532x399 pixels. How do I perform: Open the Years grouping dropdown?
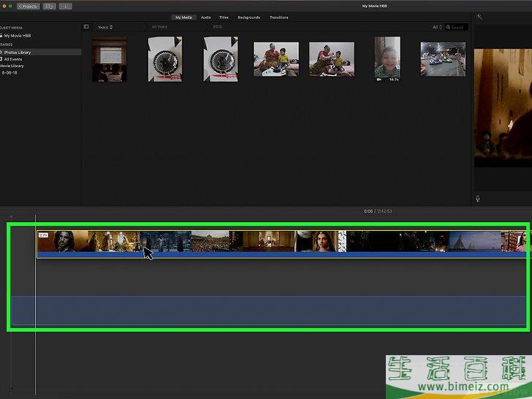(x=105, y=27)
